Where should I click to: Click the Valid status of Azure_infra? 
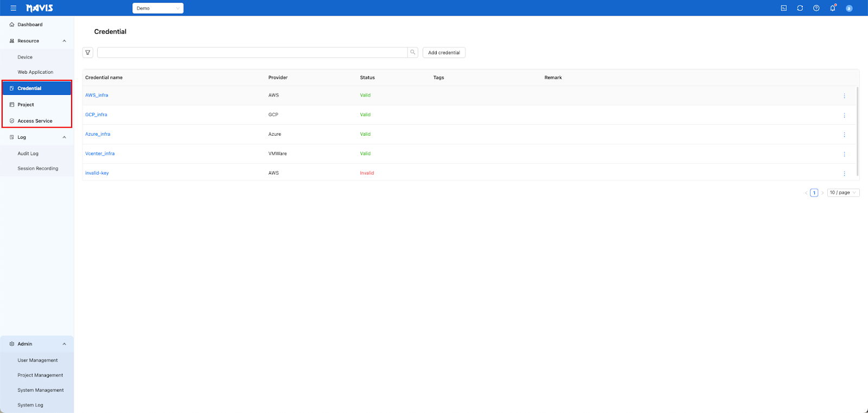365,135
